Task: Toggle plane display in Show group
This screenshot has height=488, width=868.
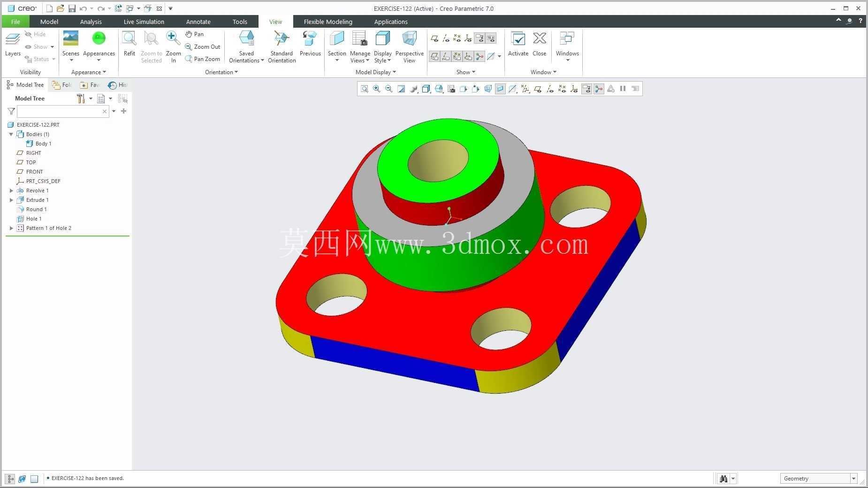Action: pos(434,38)
